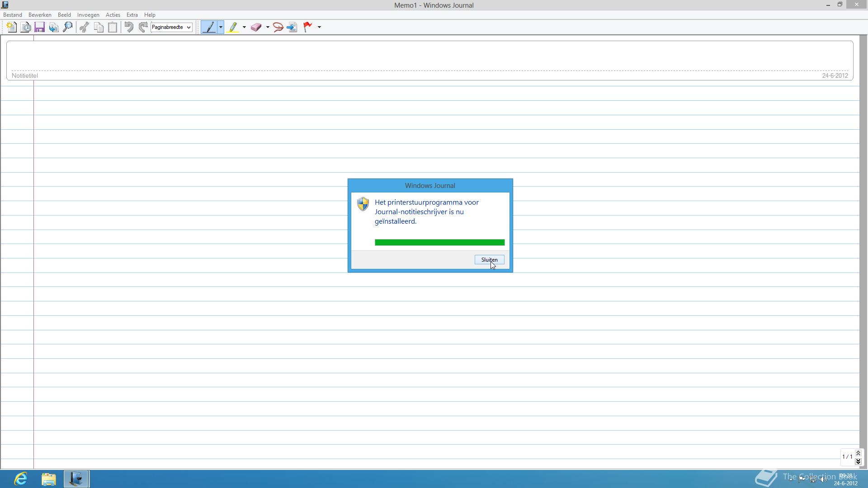Click the red Flag tool icon

308,27
